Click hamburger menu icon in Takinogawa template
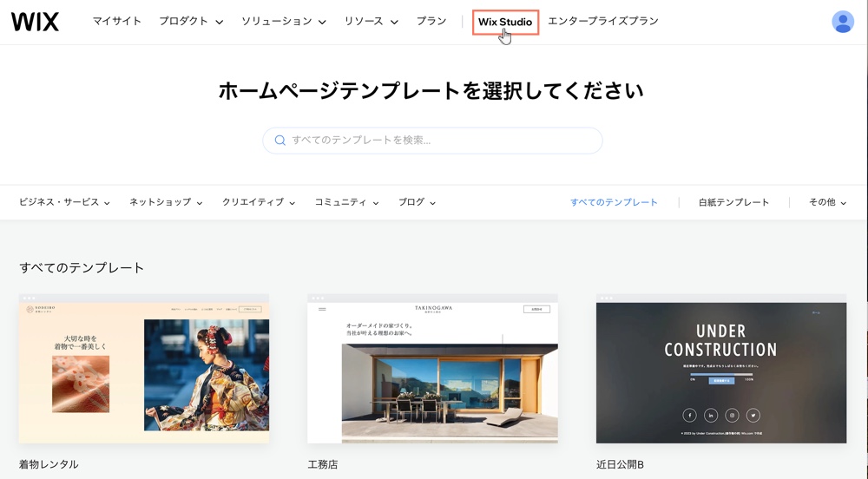The image size is (868, 479). [322, 309]
